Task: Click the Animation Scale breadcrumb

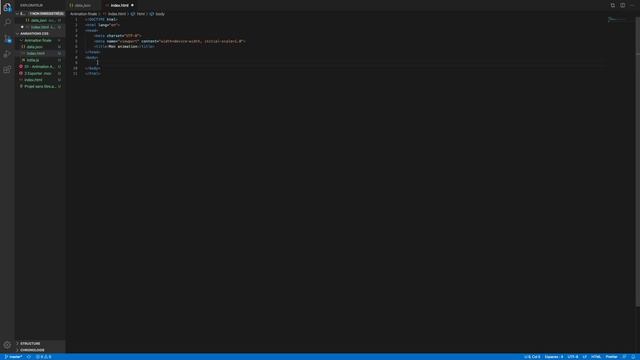Action: tap(84, 14)
